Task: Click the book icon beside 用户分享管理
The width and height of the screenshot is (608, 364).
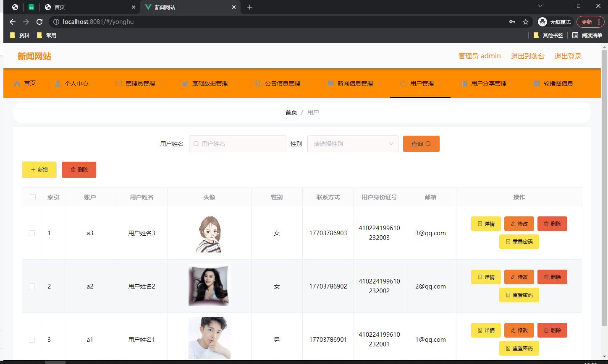Action: click(x=464, y=83)
